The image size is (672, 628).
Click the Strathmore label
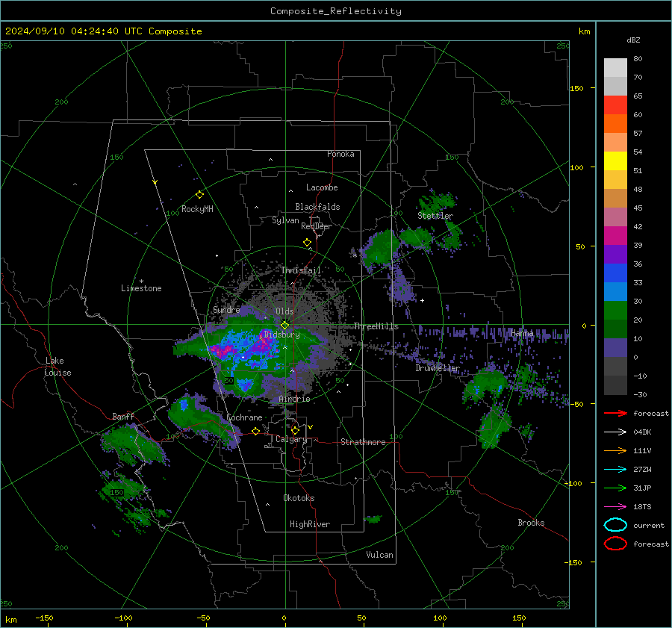(x=363, y=442)
